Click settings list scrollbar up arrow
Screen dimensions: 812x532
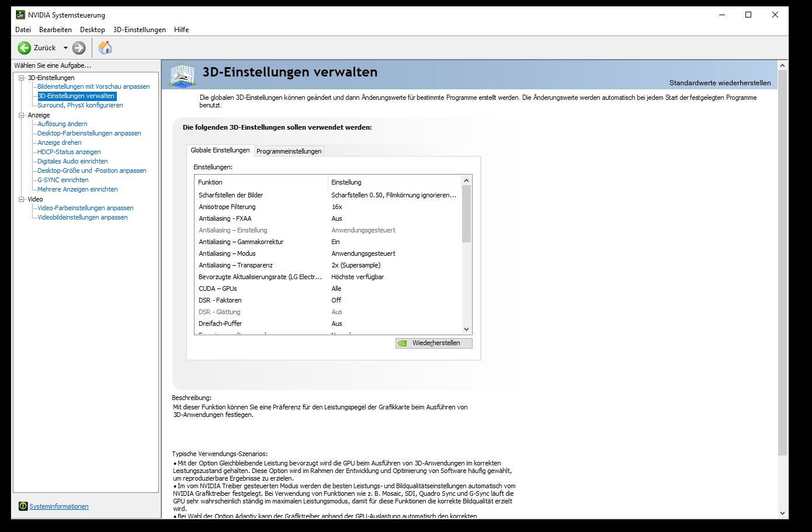tap(466, 180)
